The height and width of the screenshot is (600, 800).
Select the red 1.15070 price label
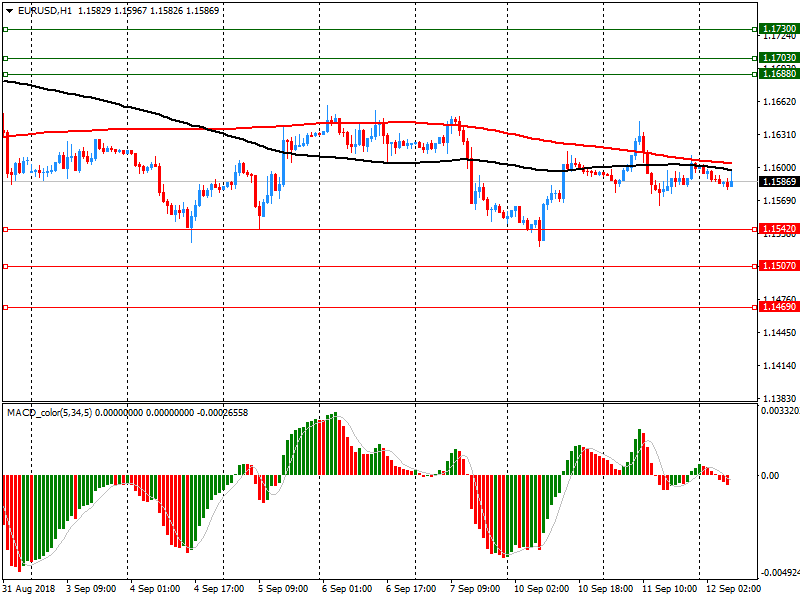pyautogui.click(x=777, y=266)
